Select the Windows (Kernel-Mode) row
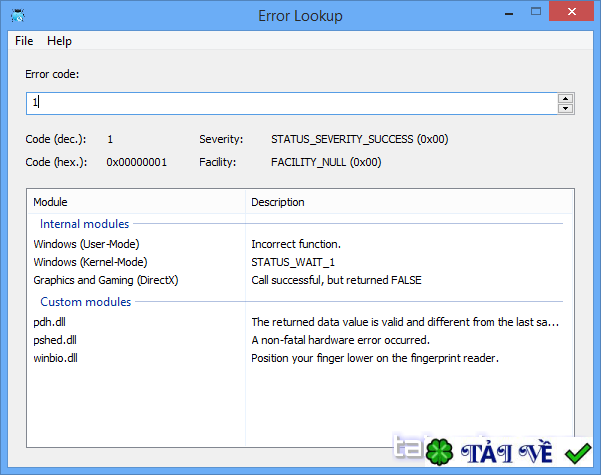 click(300, 262)
